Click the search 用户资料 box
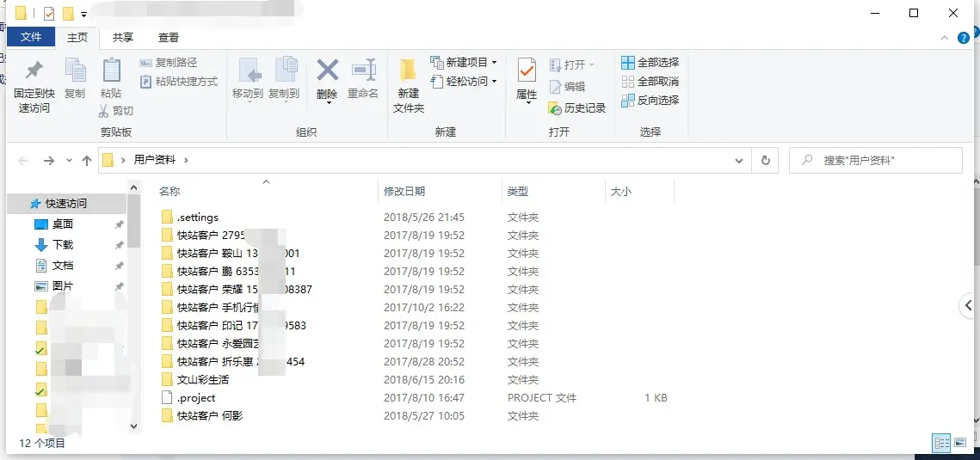Viewport: 980px width, 460px height. (875, 161)
